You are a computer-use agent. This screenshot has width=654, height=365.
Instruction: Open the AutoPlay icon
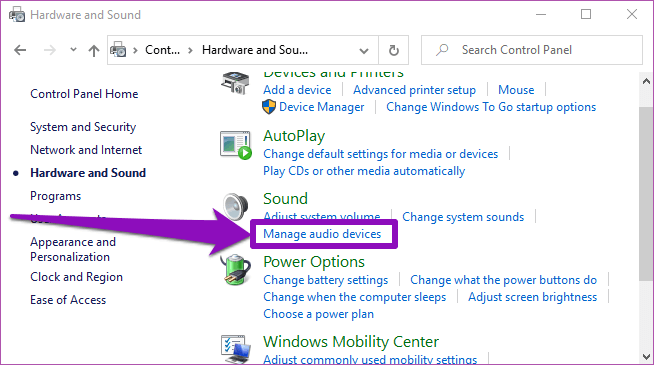[236, 145]
